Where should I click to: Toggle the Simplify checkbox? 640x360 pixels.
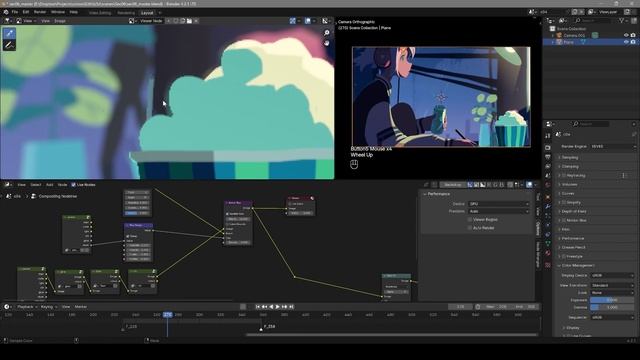564,202
